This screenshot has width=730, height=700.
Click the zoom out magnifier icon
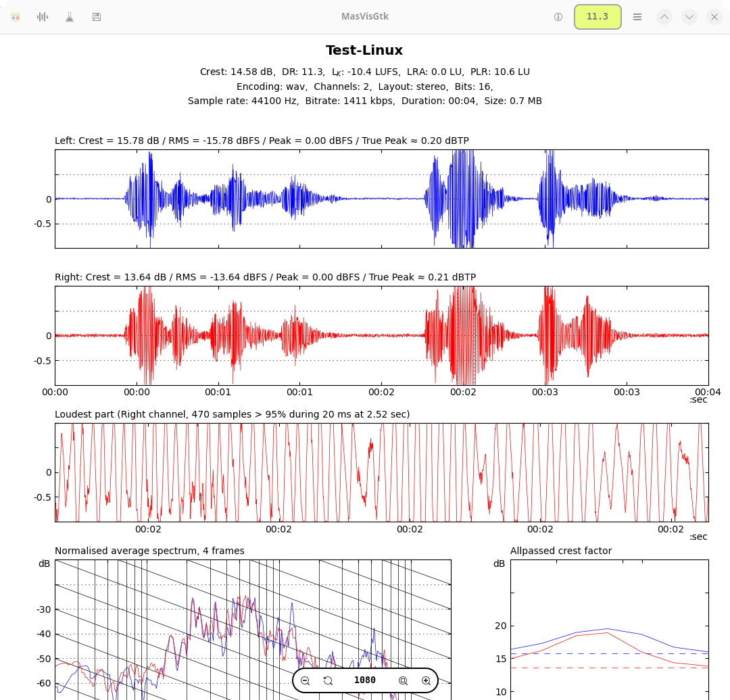coord(306,680)
